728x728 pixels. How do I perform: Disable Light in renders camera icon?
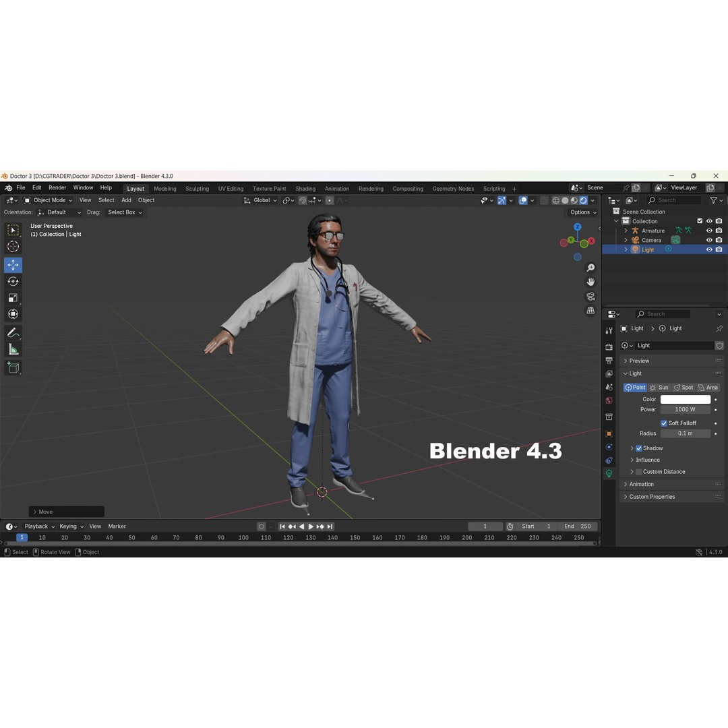point(719,250)
